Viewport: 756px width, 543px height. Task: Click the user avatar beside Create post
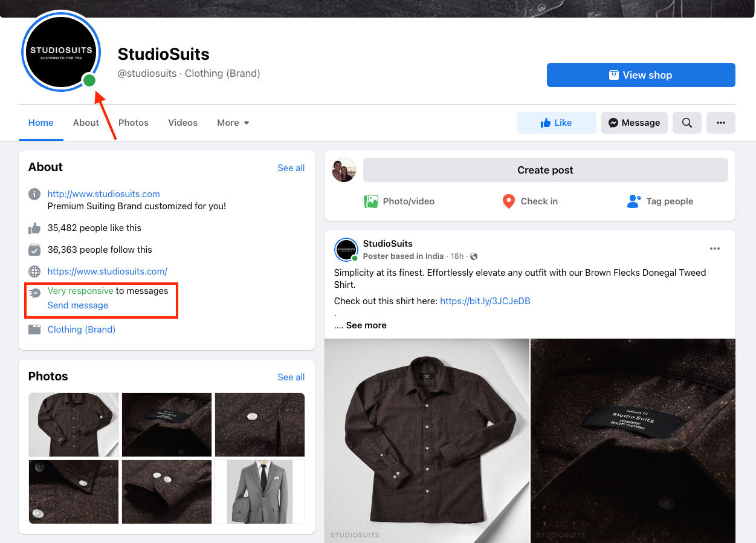point(344,170)
